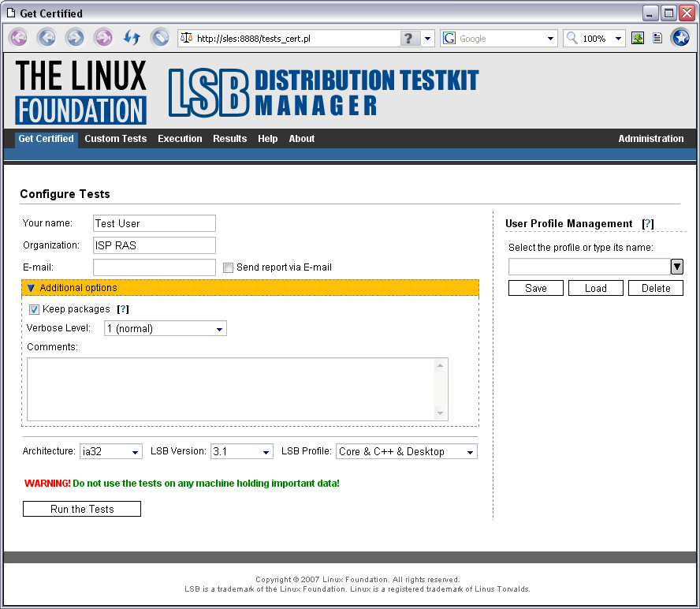Open the address bar history dropdown
This screenshot has height=609, width=700.
[428, 39]
